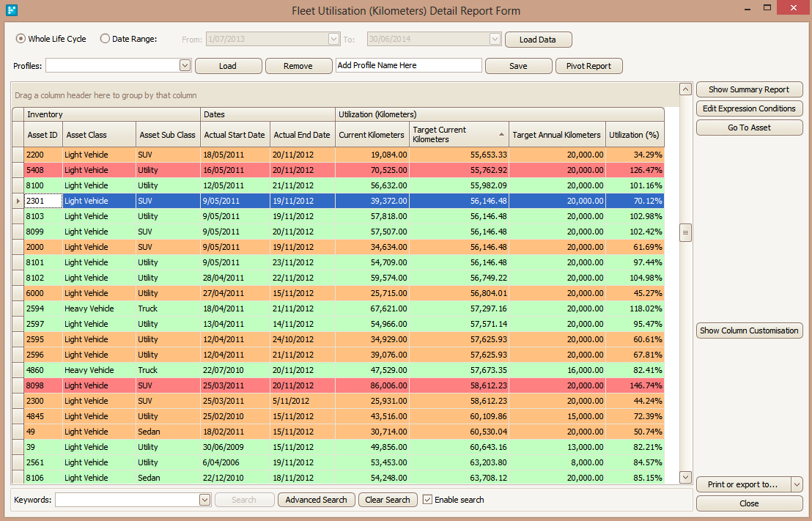This screenshot has width=812, height=521.
Task: Expand the Profiles dropdown list
Action: point(185,66)
